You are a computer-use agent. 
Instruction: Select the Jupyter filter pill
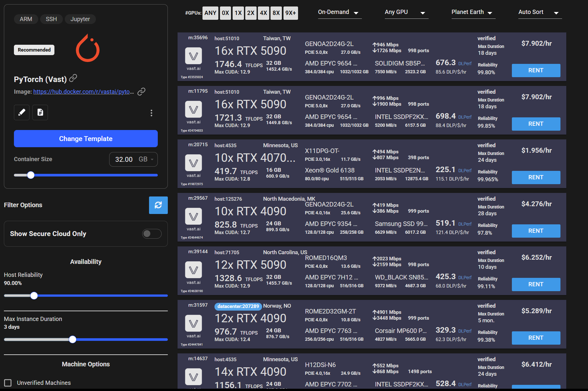pos(80,19)
